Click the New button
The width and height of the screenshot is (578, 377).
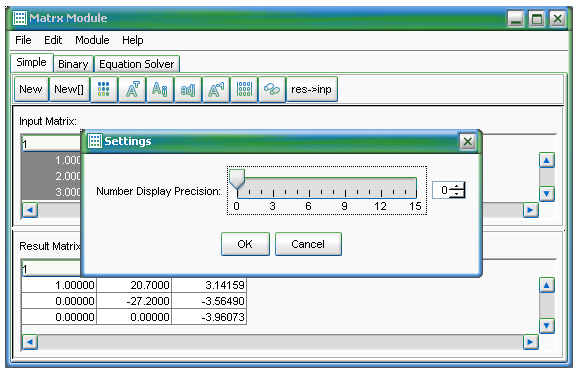click(31, 89)
